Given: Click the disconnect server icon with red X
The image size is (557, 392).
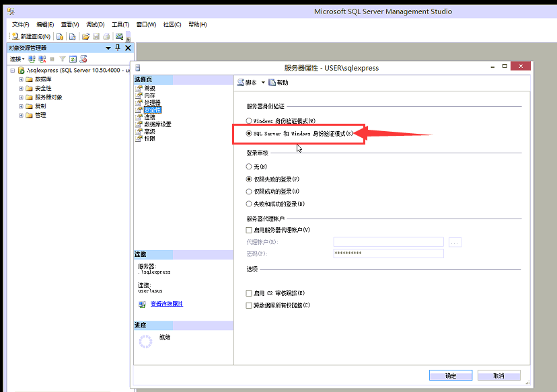Looking at the screenshot, I should point(42,59).
